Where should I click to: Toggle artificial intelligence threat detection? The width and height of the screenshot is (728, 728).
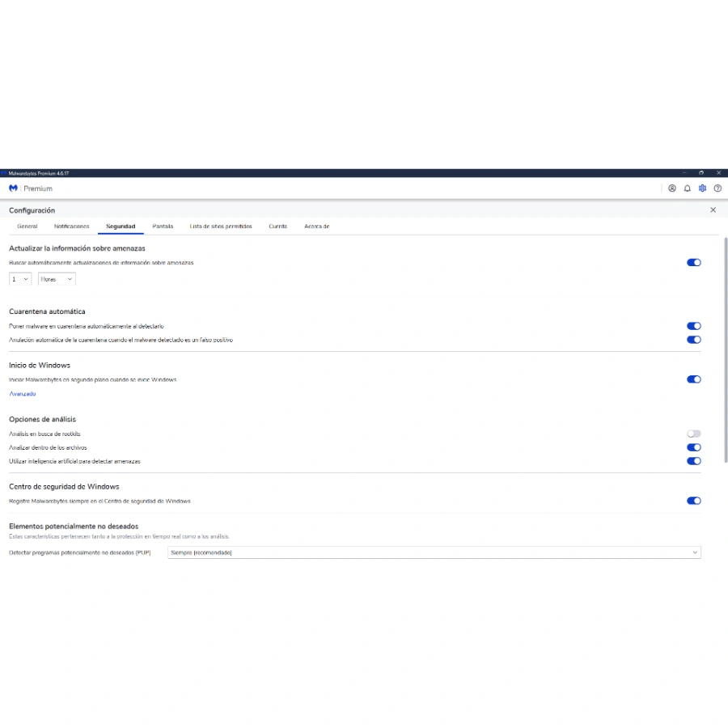pyautogui.click(x=693, y=461)
